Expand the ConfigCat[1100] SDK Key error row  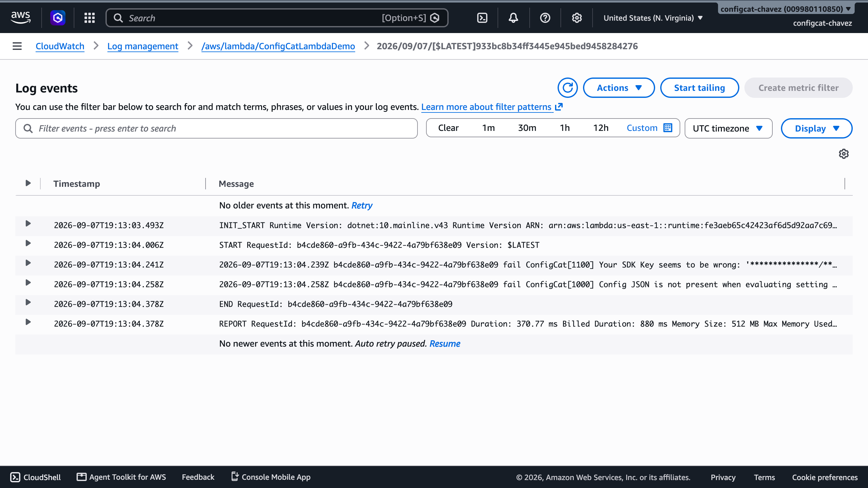[28, 263]
